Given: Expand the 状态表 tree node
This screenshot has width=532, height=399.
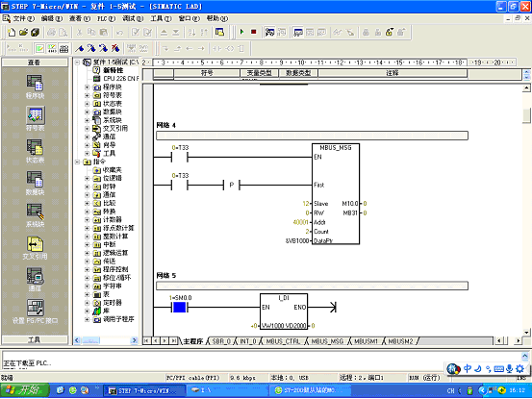Looking at the screenshot, I should coord(88,104).
